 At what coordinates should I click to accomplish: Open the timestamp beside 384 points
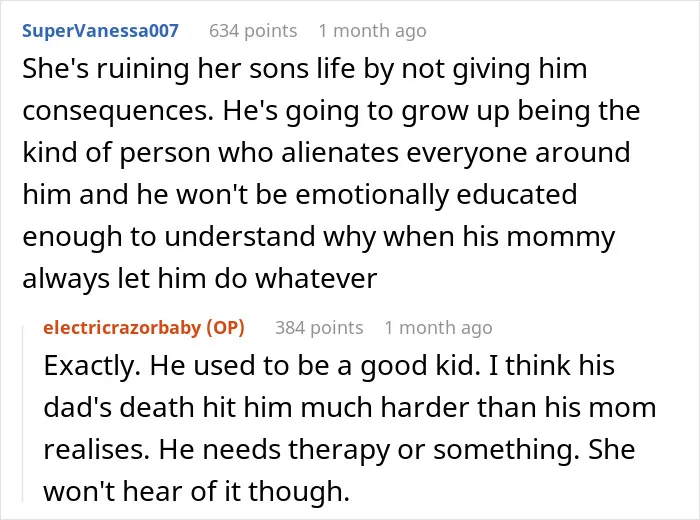click(x=438, y=328)
